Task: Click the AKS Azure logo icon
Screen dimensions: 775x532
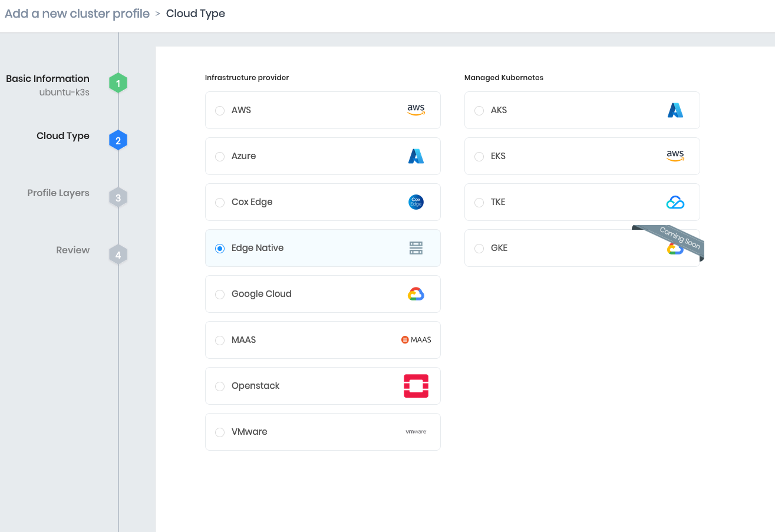Action: click(675, 110)
